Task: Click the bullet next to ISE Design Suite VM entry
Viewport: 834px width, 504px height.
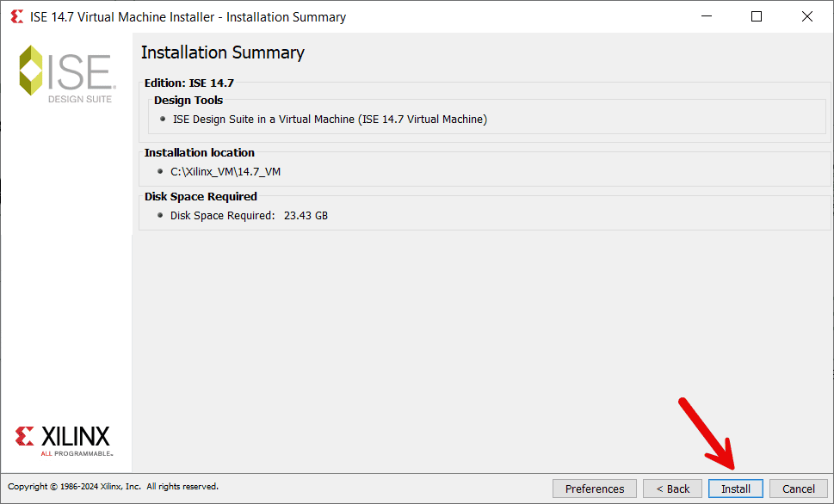Action: [x=162, y=119]
